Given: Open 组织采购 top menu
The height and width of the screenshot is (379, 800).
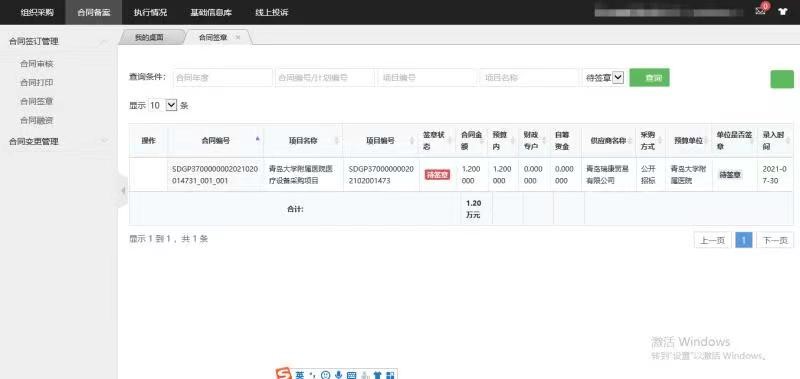Looking at the screenshot, I should pyautogui.click(x=37, y=12).
